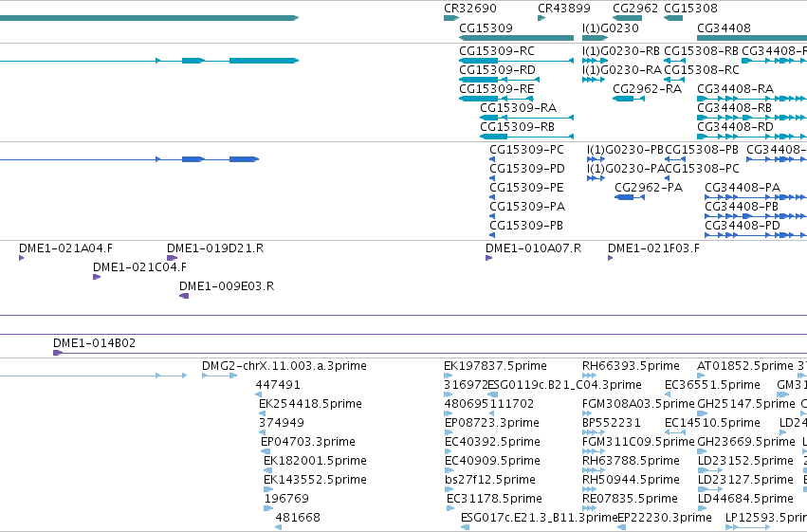Click EST RE07835.5prime
This screenshot has width=807, height=532.
click(589, 509)
